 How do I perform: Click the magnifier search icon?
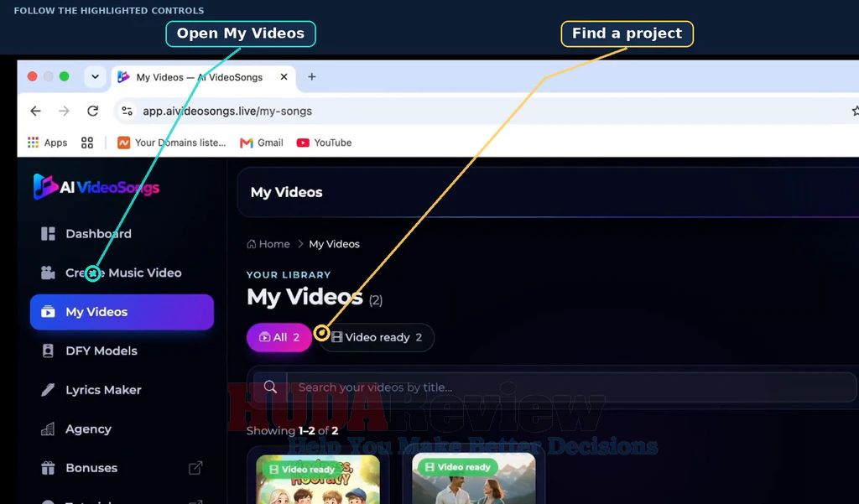270,387
